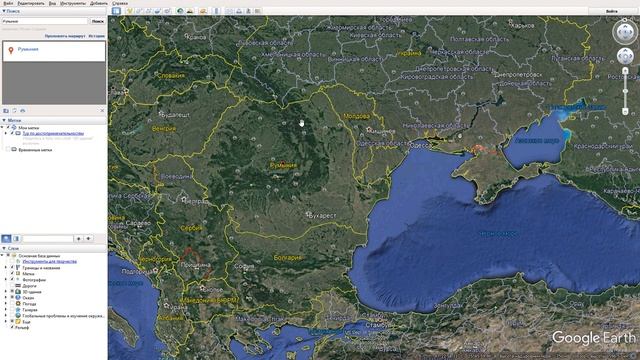This screenshot has height=360, width=640.
Task: Click first icon in search results toolbar
Action: (6, 111)
